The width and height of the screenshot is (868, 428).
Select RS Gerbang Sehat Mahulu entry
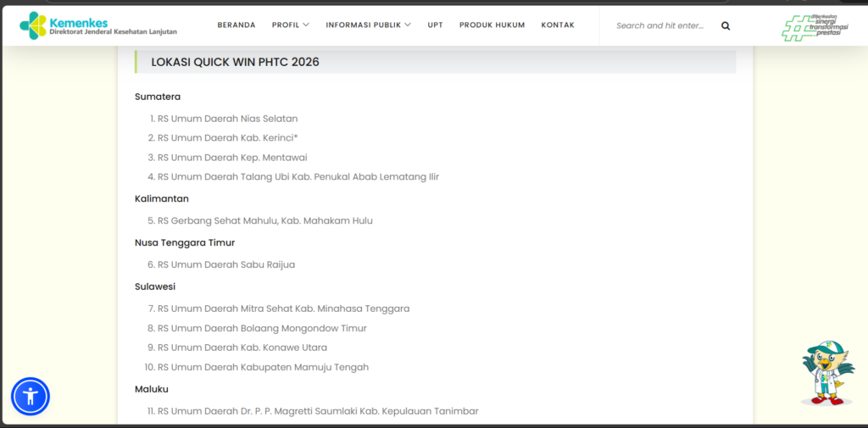pos(264,221)
